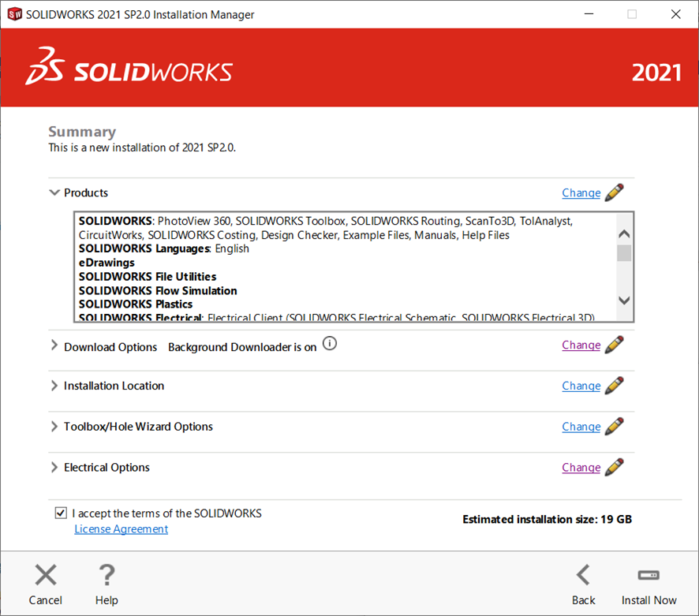Click the down arrow on the products scrollbar
The height and width of the screenshot is (616, 699).
[x=624, y=301]
